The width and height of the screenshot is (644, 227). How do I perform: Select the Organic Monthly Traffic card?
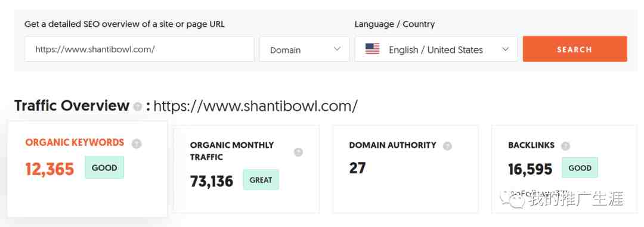[x=246, y=169]
